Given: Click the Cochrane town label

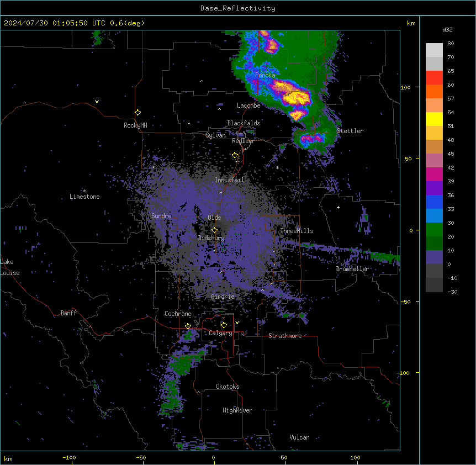Looking at the screenshot, I should point(178,314).
